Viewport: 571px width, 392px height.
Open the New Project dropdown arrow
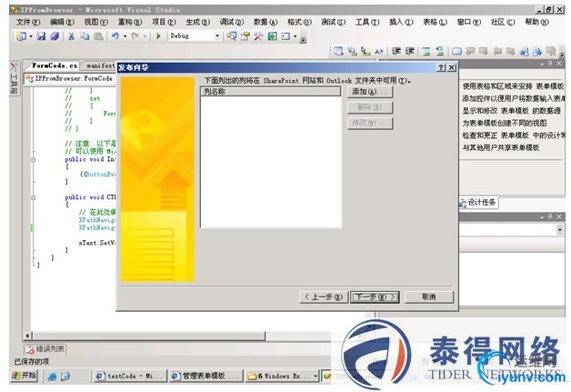tap(31, 36)
